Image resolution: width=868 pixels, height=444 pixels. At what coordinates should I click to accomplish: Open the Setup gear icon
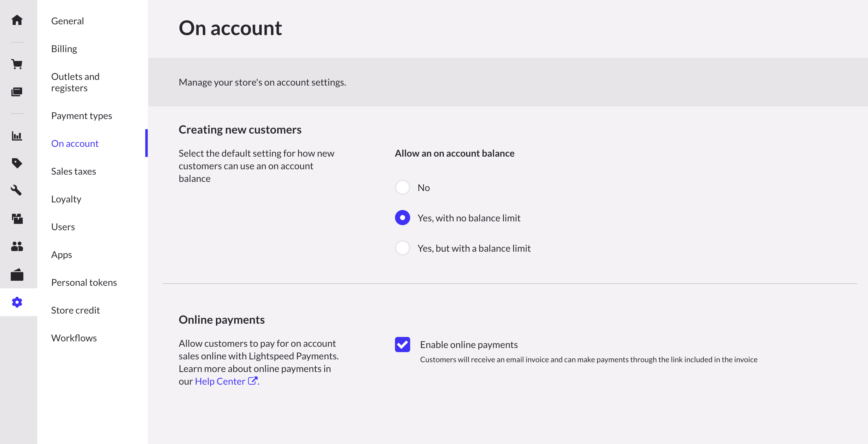coord(17,302)
